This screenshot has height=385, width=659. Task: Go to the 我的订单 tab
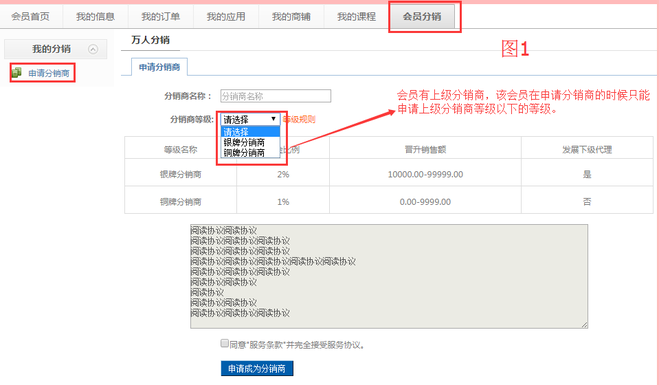161,16
